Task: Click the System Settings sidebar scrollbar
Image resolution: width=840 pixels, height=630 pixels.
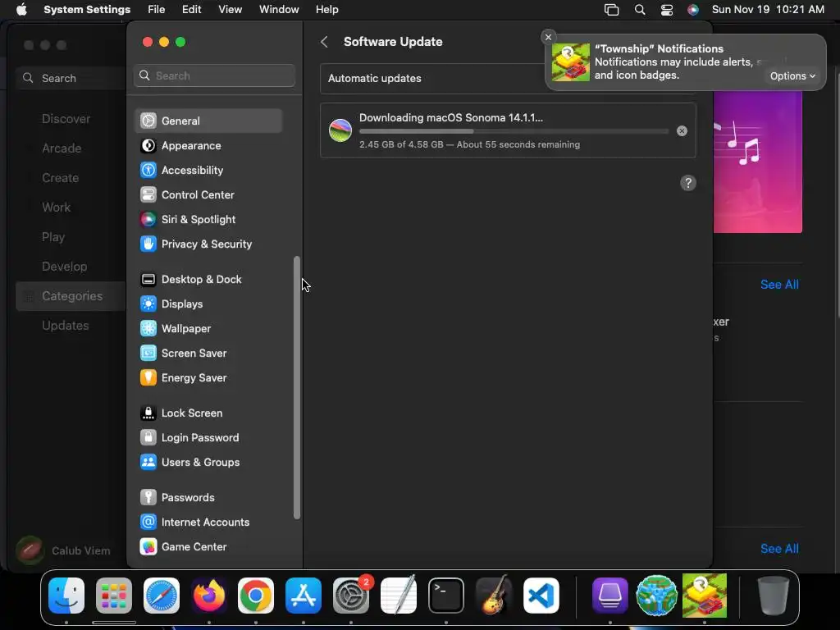Action: (297, 388)
